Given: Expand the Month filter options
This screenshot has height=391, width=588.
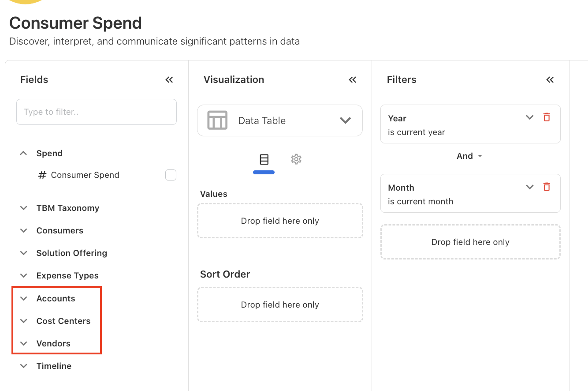Looking at the screenshot, I should pyautogui.click(x=530, y=187).
